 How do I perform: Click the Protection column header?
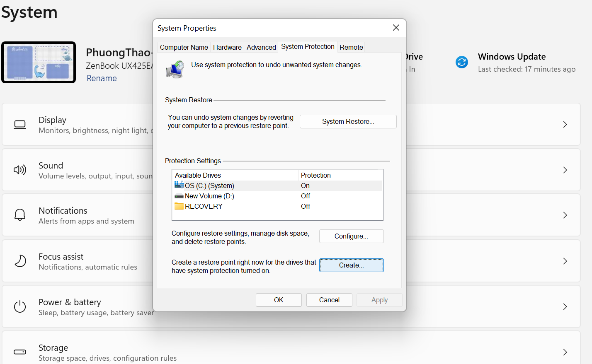[x=340, y=175]
